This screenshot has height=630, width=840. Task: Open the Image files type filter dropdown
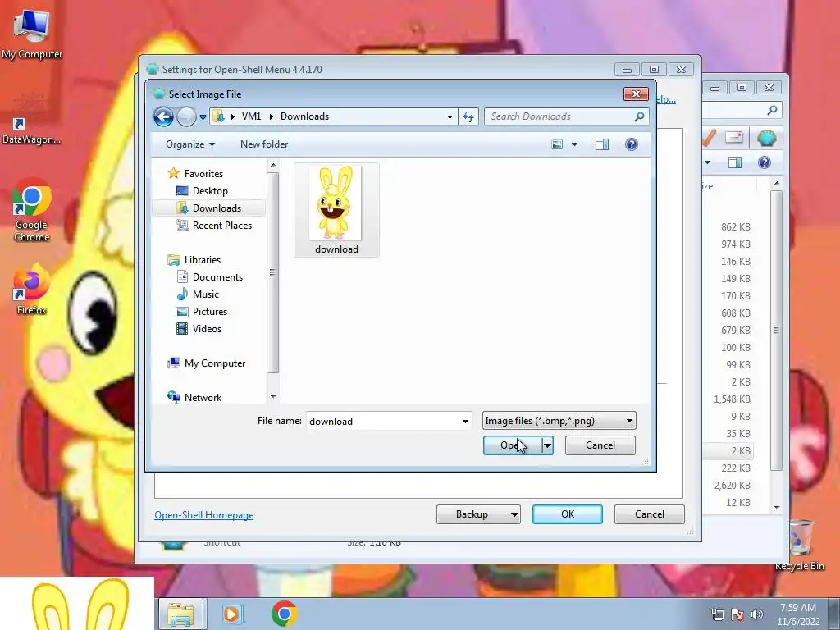pos(559,421)
